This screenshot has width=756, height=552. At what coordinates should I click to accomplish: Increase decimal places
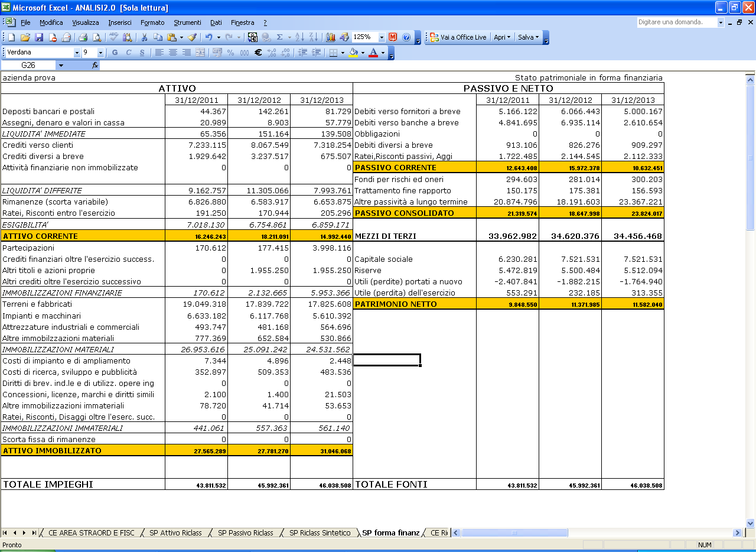(272, 53)
